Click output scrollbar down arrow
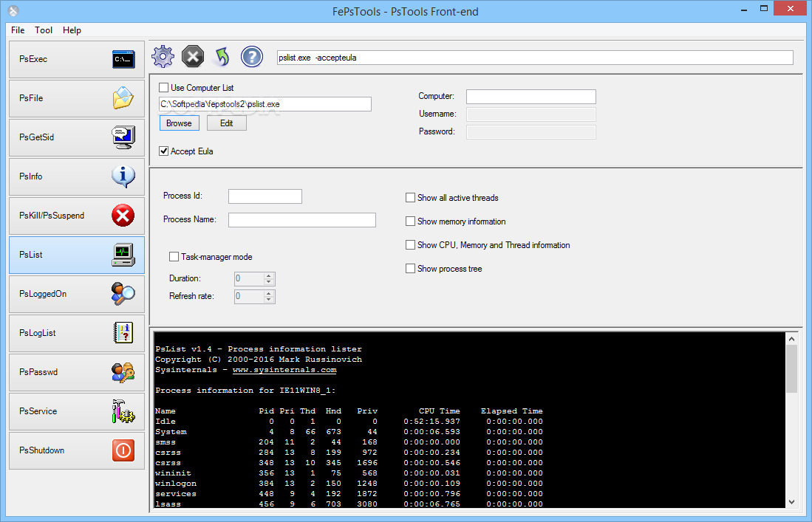This screenshot has height=522, width=812. [x=791, y=502]
